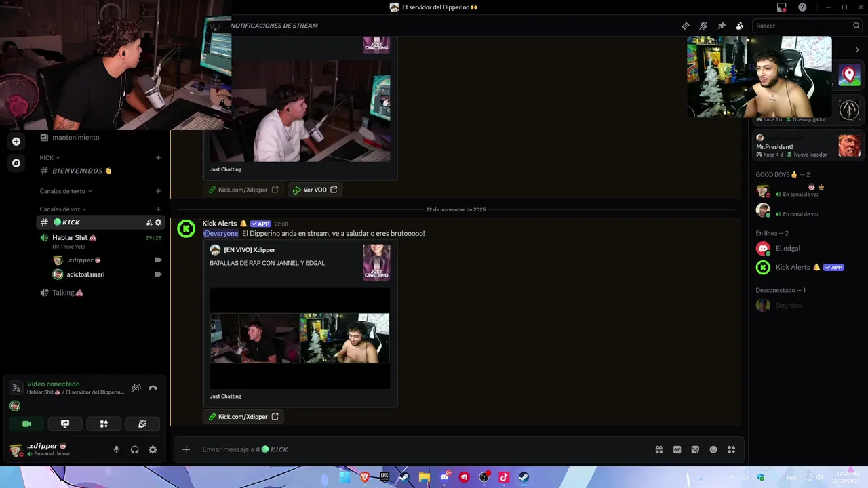Open TikTok from the taskbar
This screenshot has height=488, width=868.
pyautogui.click(x=504, y=477)
